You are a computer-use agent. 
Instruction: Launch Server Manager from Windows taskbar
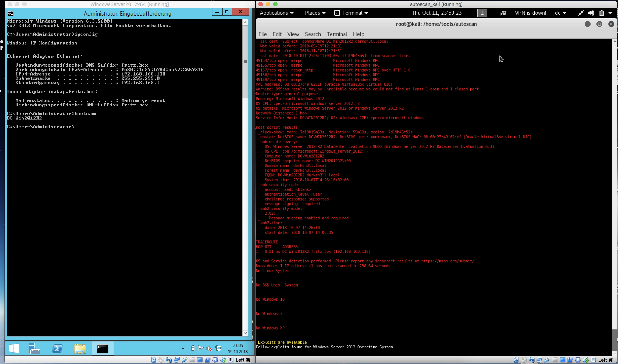coord(34,348)
